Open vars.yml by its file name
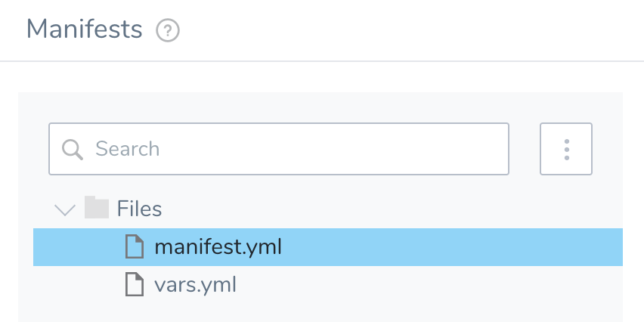The image size is (644, 322). (196, 285)
